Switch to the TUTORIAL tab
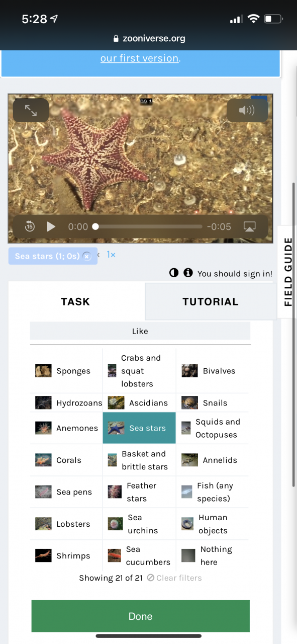 pyautogui.click(x=210, y=301)
